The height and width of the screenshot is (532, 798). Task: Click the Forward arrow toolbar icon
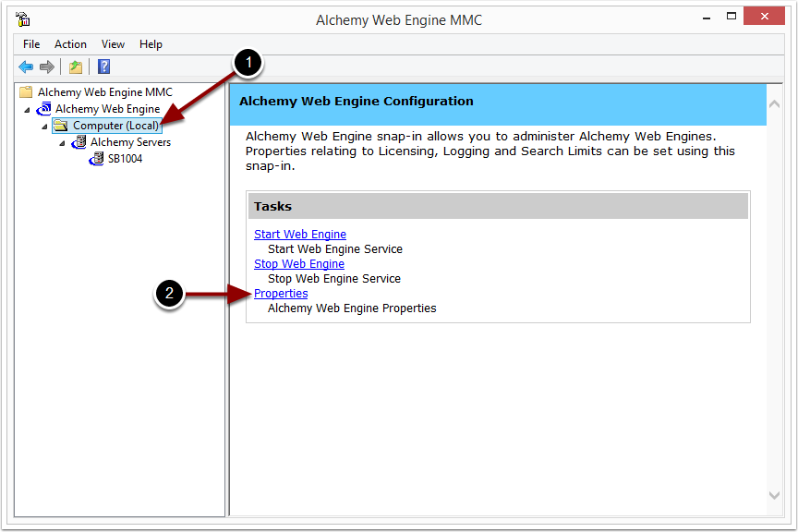[x=47, y=66]
